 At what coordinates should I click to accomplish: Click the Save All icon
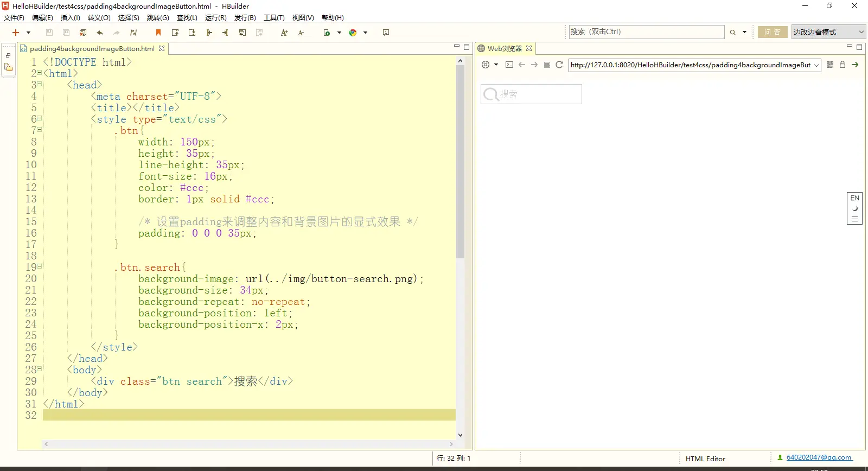point(66,33)
